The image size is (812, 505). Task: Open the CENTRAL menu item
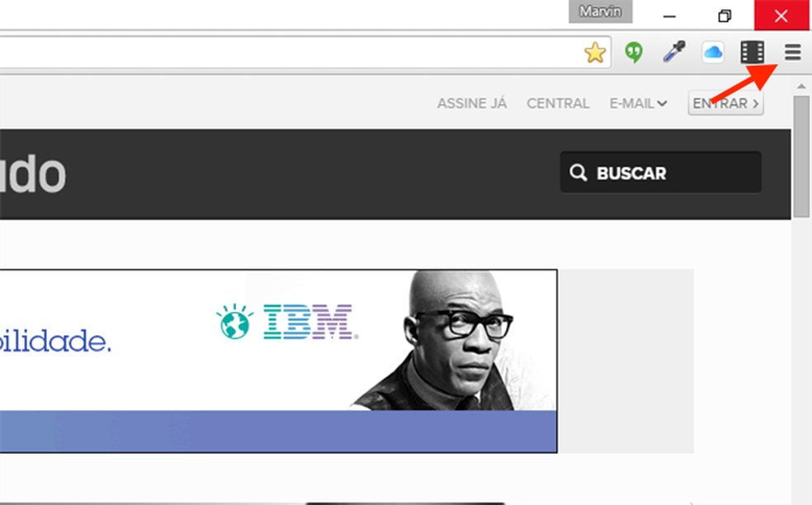(x=558, y=103)
